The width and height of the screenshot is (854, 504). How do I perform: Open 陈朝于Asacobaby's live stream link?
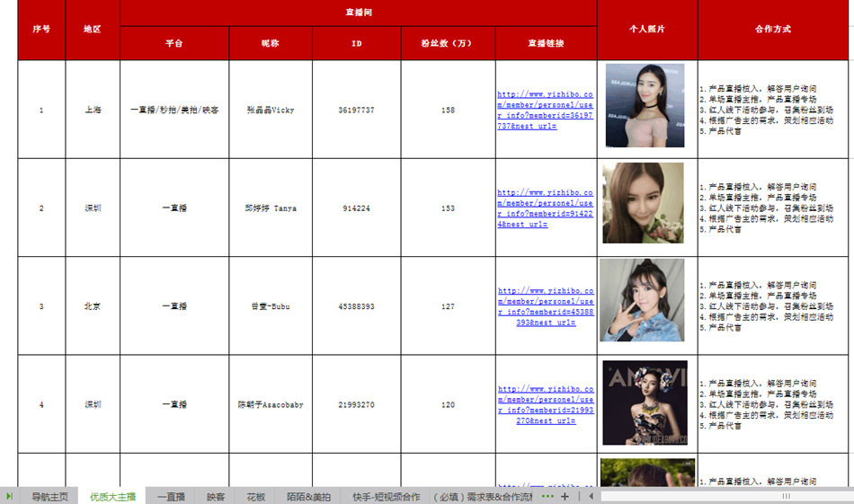click(545, 405)
